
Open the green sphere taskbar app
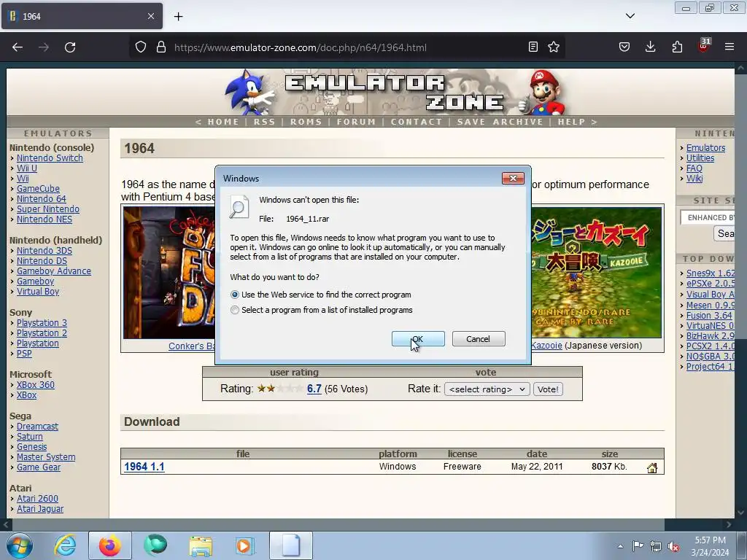coord(155,545)
